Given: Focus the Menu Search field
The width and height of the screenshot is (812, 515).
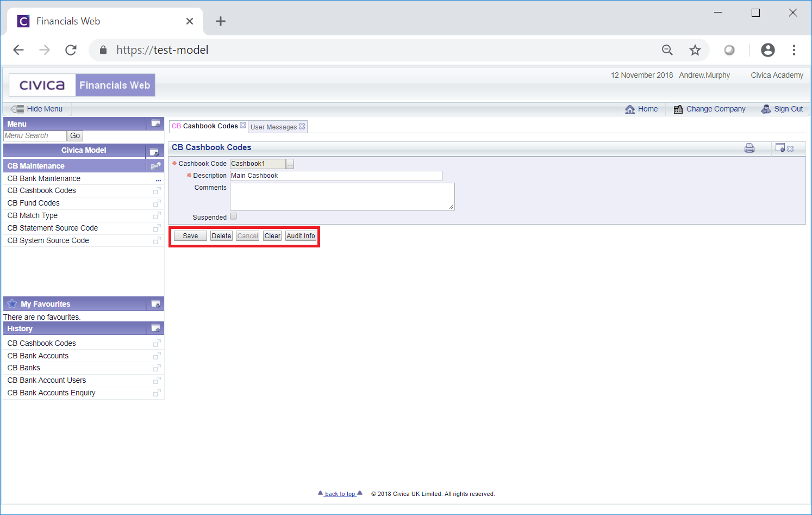Looking at the screenshot, I should [x=35, y=136].
